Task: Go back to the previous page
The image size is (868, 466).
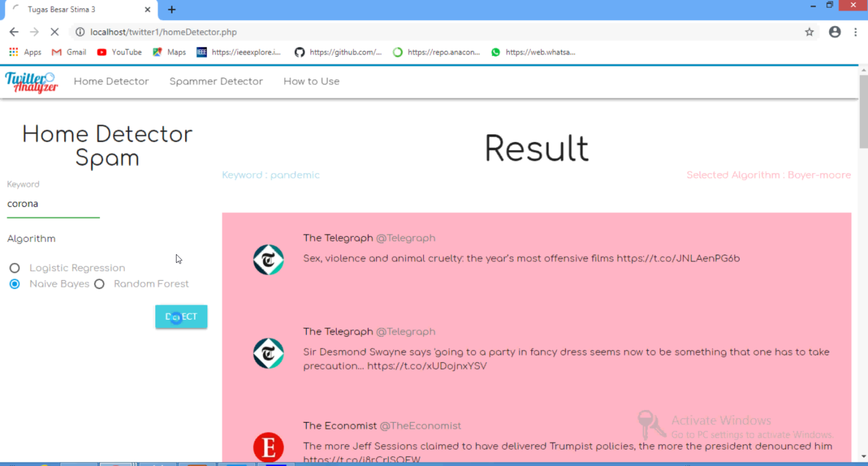Action: [x=14, y=32]
